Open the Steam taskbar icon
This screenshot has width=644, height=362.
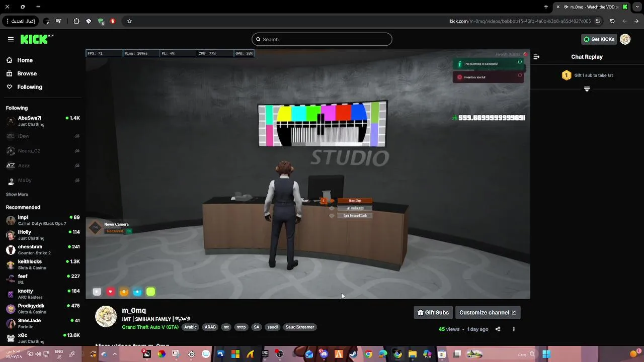click(353, 354)
